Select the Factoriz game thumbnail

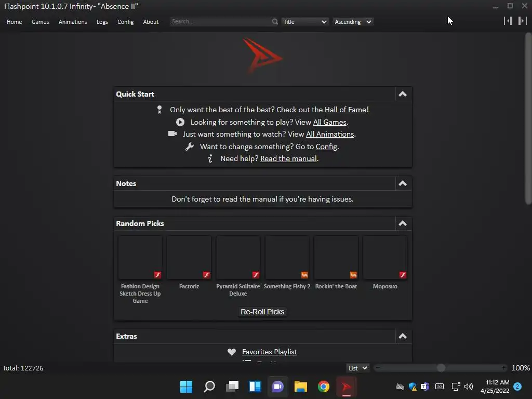point(189,258)
